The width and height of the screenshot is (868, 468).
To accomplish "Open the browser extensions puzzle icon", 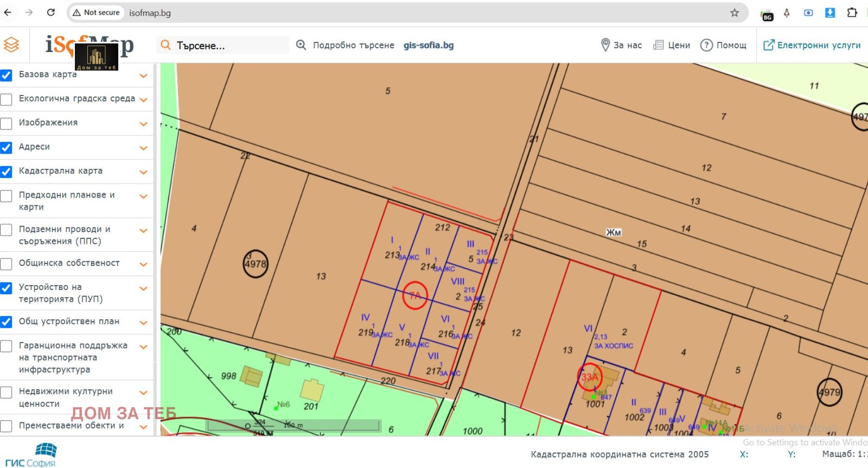I will [852, 12].
